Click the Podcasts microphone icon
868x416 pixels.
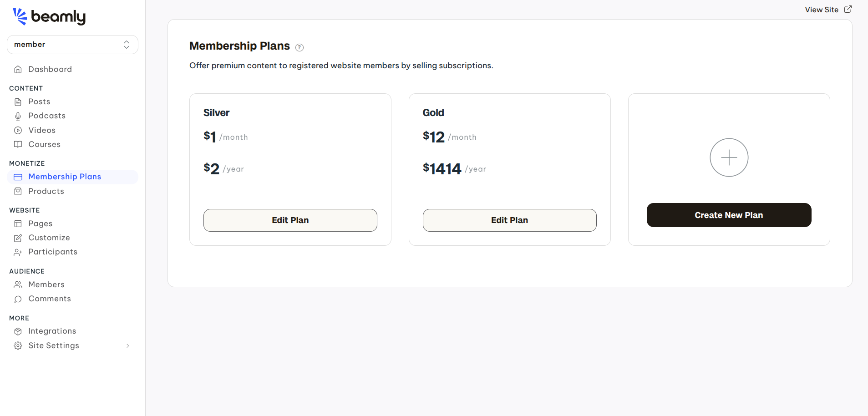18,116
